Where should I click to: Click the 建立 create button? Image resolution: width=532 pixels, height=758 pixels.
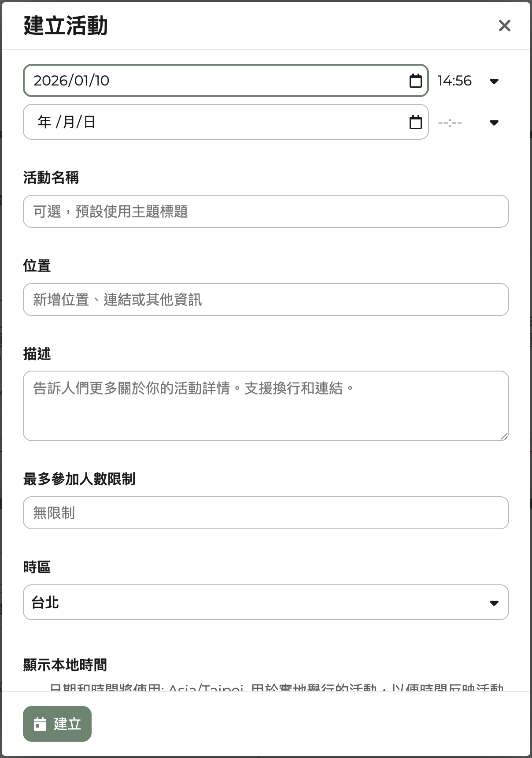point(57,724)
